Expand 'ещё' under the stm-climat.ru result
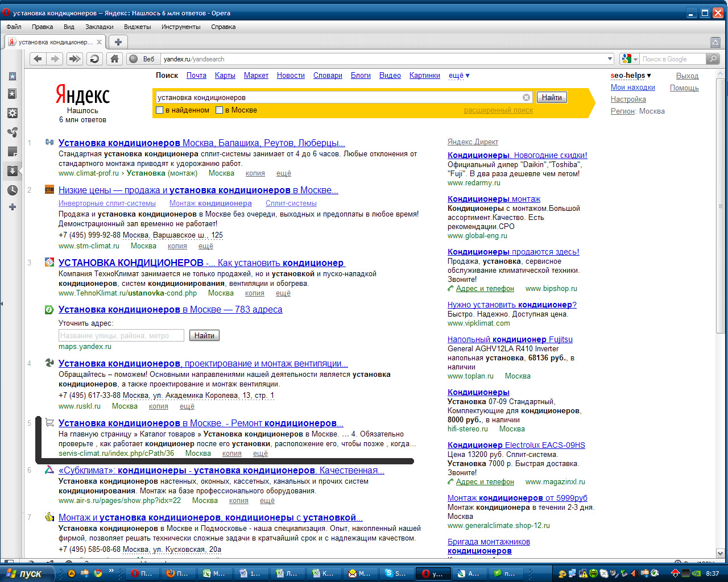 [206, 246]
